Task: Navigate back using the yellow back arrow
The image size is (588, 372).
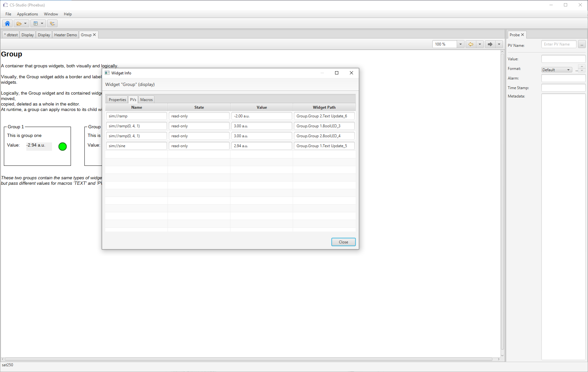Action: click(x=471, y=44)
